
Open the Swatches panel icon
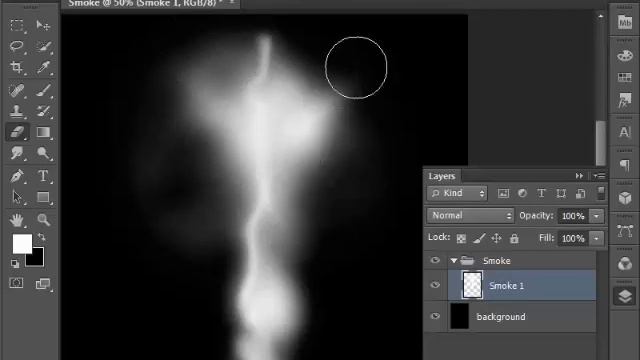[624, 77]
